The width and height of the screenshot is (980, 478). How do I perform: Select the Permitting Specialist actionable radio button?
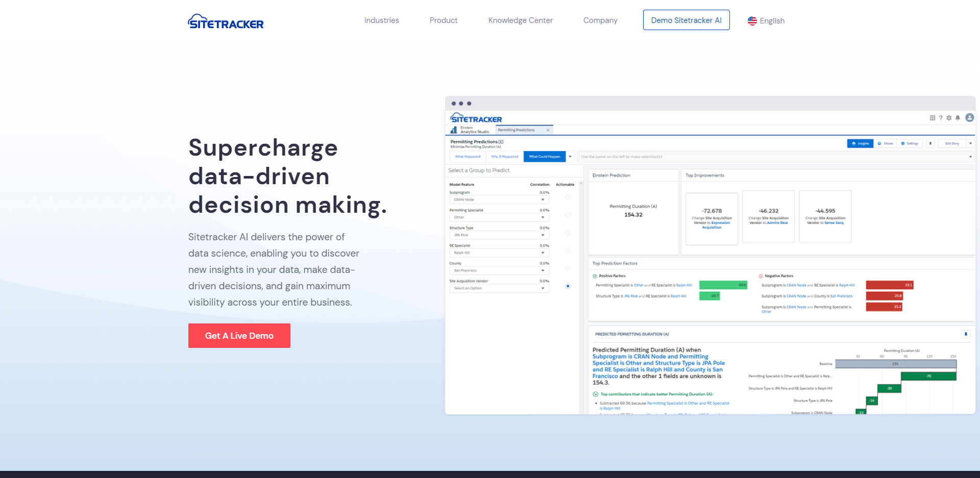pyautogui.click(x=568, y=215)
